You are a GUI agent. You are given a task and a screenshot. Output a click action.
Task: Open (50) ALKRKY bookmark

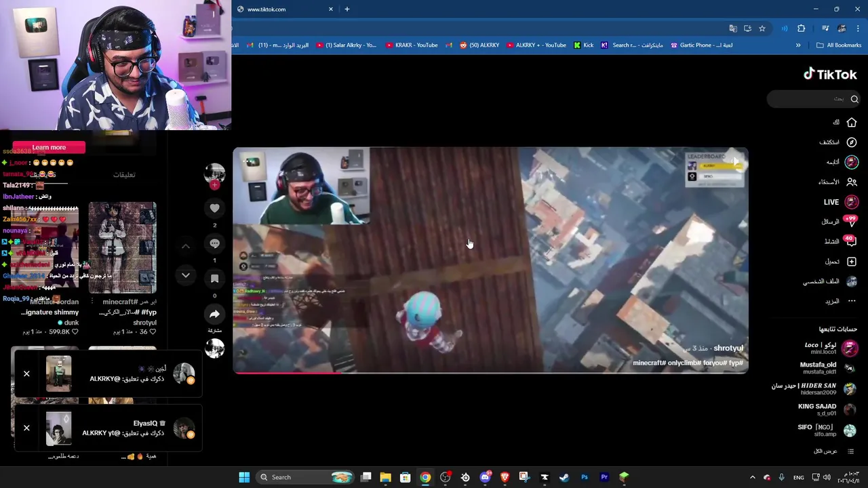pos(479,45)
